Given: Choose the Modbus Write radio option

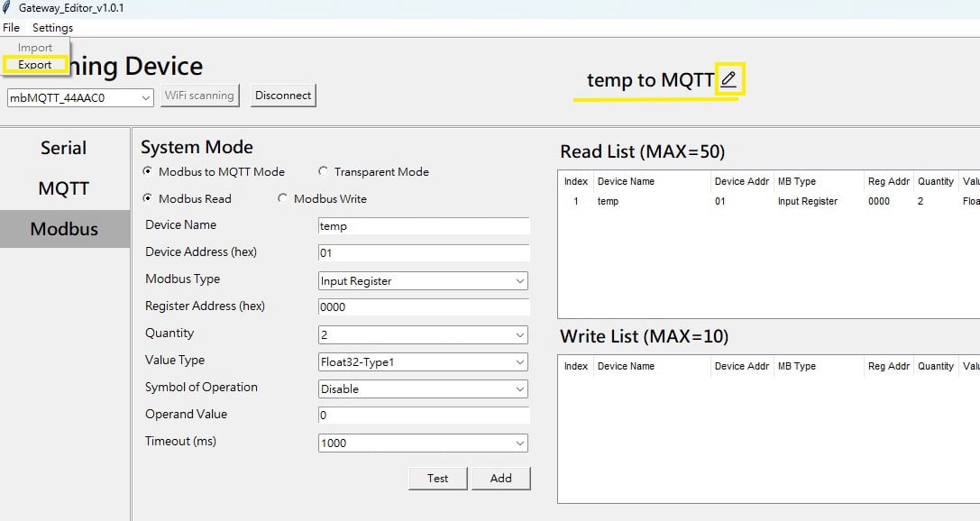Looking at the screenshot, I should tap(283, 199).
